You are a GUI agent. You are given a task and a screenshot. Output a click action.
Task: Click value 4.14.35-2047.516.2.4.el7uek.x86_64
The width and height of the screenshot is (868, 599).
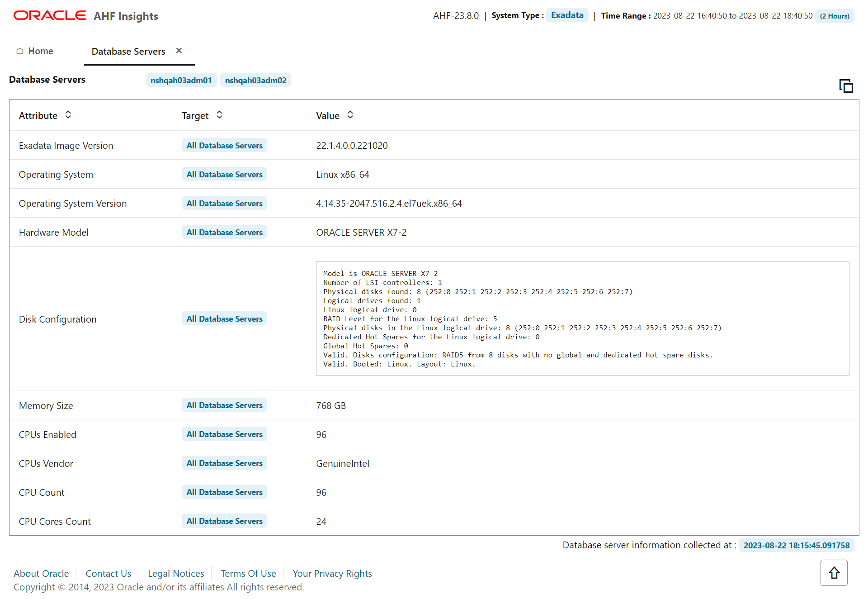tap(389, 204)
